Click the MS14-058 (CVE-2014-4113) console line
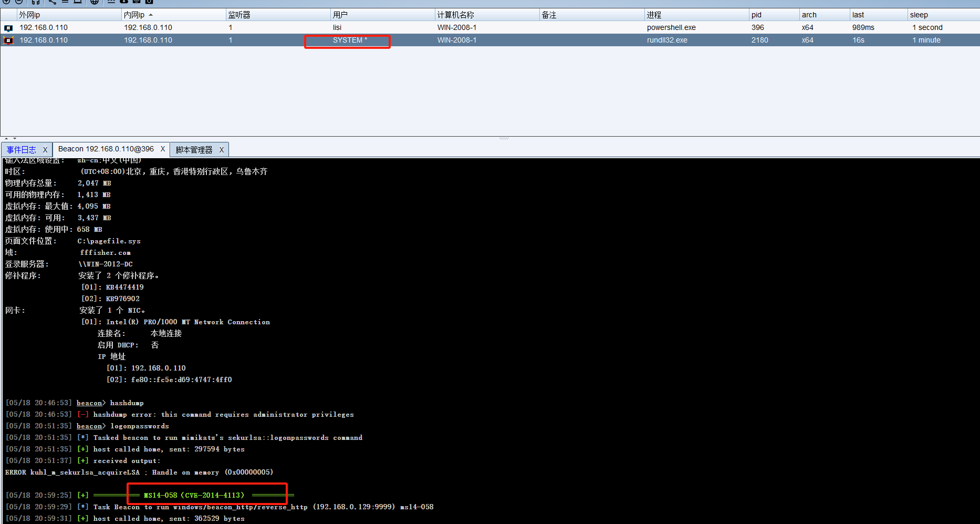980x524 pixels. point(194,495)
